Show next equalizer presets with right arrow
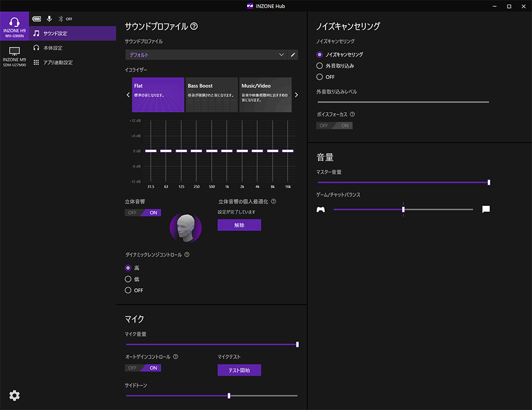Image resolution: width=532 pixels, height=410 pixels. click(296, 95)
